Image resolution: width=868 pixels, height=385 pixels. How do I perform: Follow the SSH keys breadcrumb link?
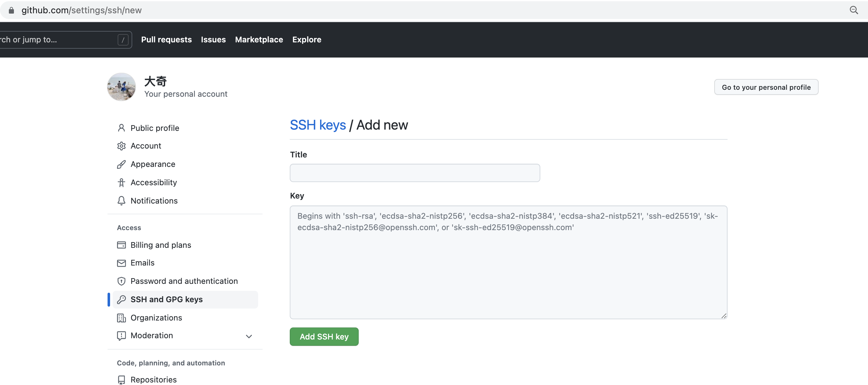pos(317,125)
